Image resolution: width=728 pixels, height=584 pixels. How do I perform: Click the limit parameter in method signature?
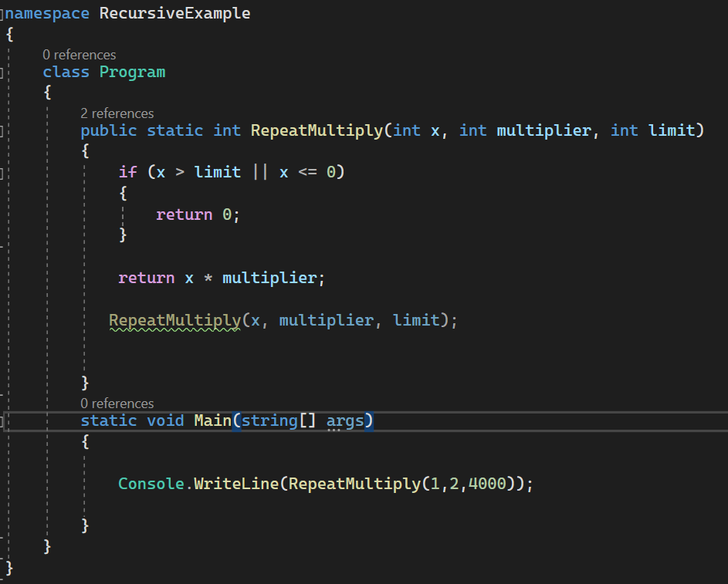click(x=672, y=131)
